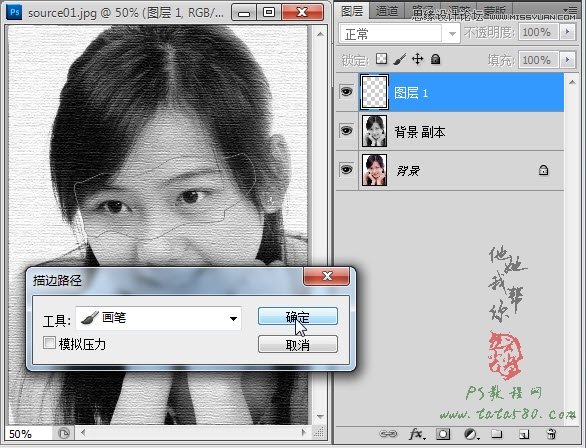Viewport: 586px width, 448px height.
Task: Maximize the source01.jpg document window
Action: (269, 12)
